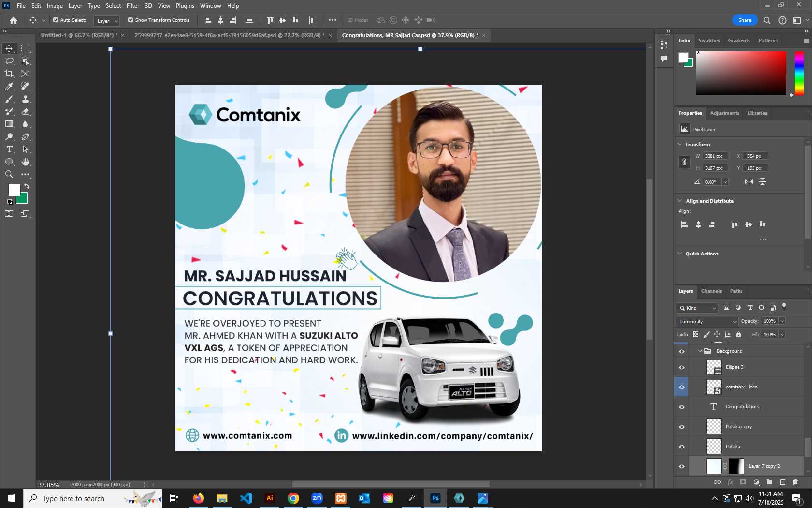Toggle the Auto-Select checkbox
Image resolution: width=812 pixels, height=508 pixels.
pos(56,20)
